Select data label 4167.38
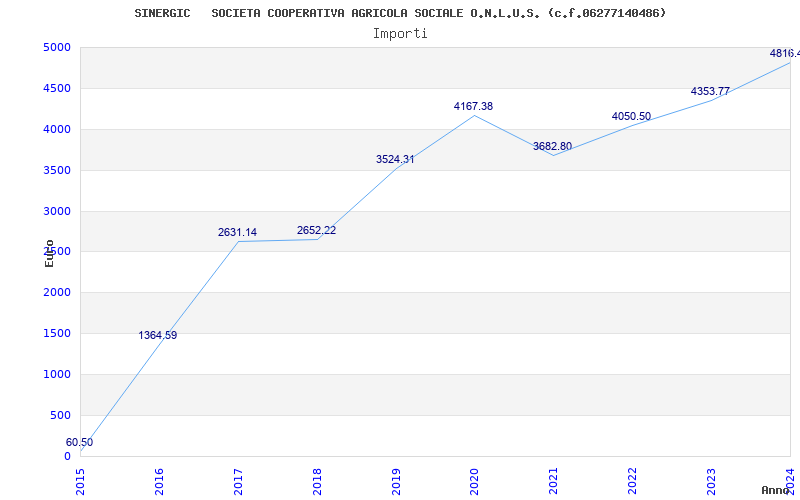The image size is (800, 500). coord(473,106)
